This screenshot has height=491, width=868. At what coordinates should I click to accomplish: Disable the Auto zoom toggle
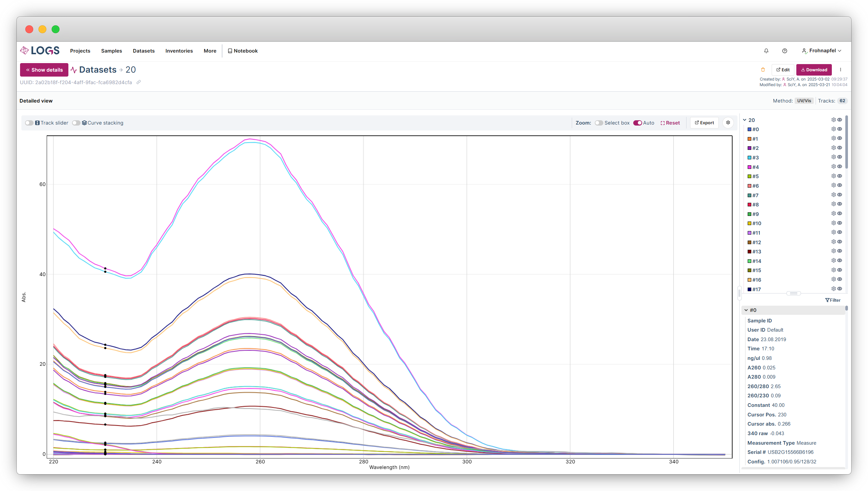coord(637,123)
